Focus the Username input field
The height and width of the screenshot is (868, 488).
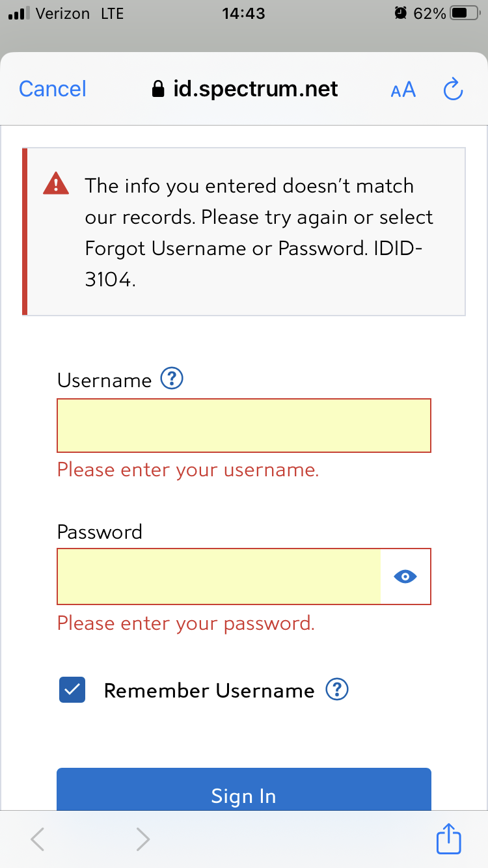244,426
